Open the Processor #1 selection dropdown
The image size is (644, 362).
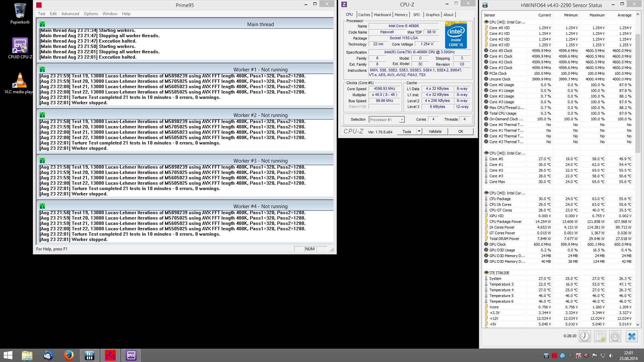pos(386,120)
